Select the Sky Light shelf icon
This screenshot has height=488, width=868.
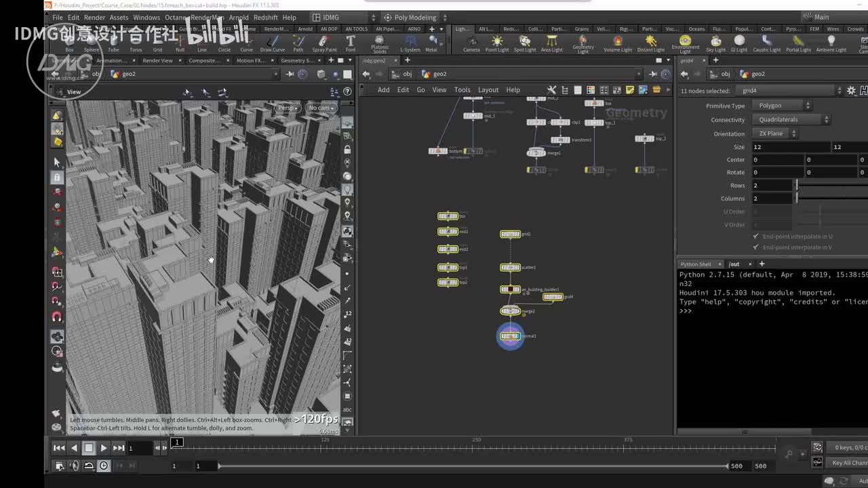click(715, 43)
